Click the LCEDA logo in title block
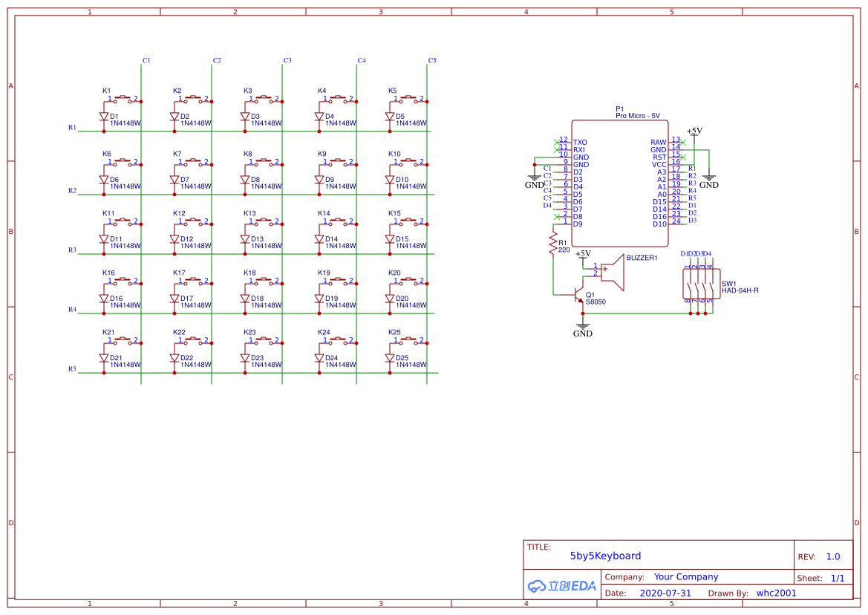The image size is (868, 615). pos(562,586)
